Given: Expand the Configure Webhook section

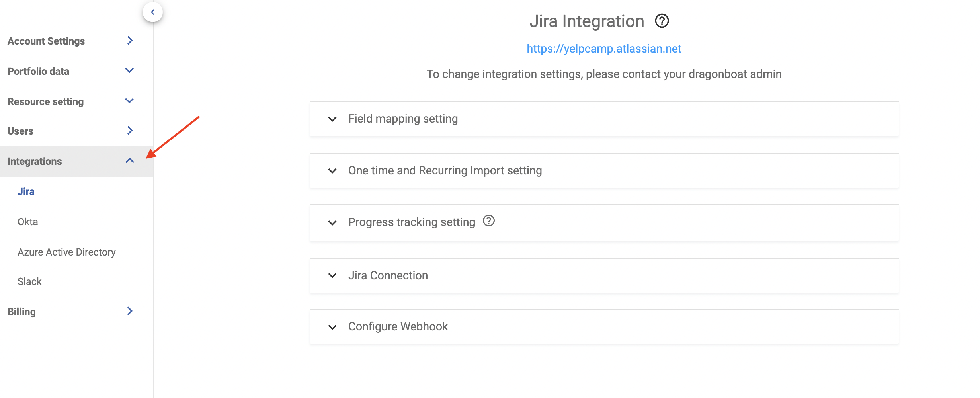Looking at the screenshot, I should tap(333, 326).
